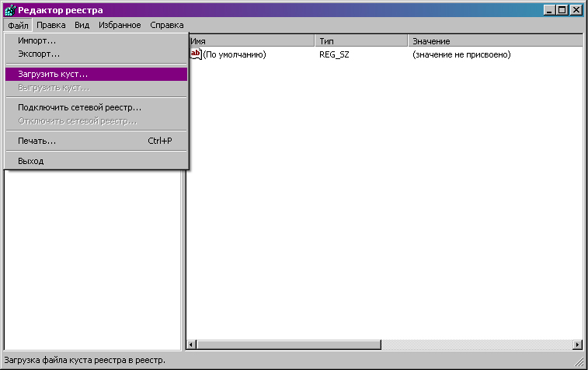The image size is (588, 370).
Task: Click the Registry Editor icon in title bar
Action: click(10, 10)
